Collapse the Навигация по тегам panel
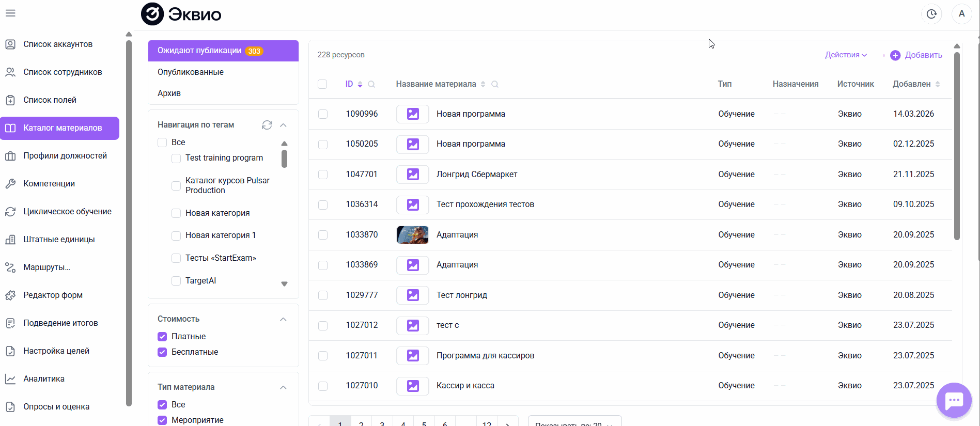Viewport: 980px width, 426px height. point(283,125)
